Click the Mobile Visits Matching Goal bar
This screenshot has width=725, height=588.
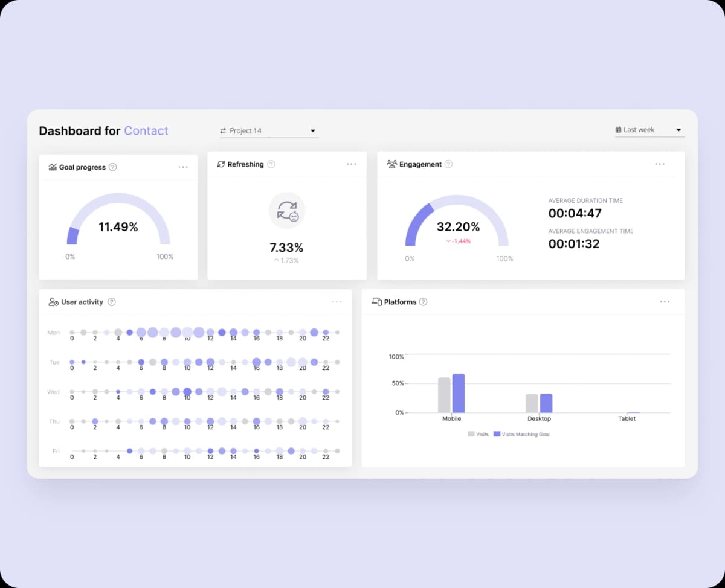[x=459, y=394]
